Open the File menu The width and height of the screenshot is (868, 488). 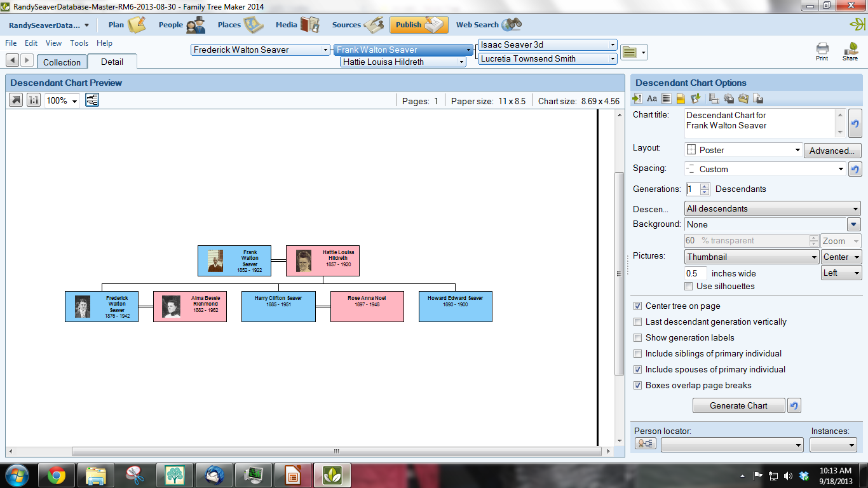tap(11, 43)
